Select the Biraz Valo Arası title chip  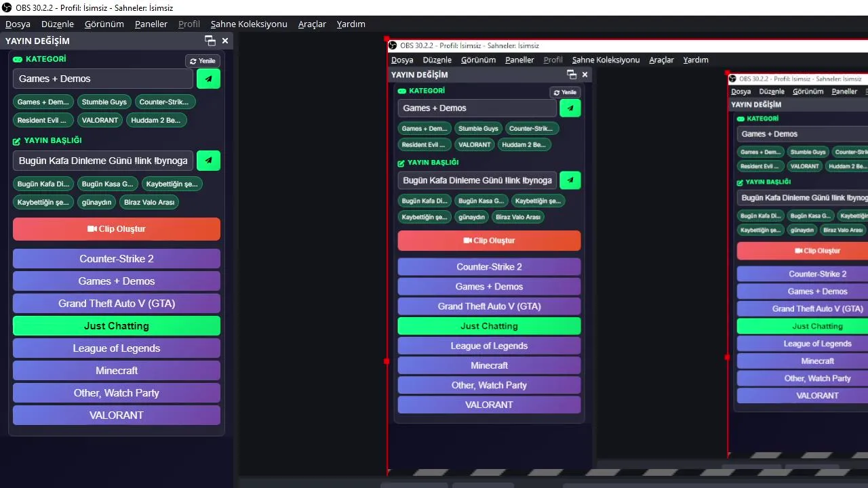[x=149, y=203]
